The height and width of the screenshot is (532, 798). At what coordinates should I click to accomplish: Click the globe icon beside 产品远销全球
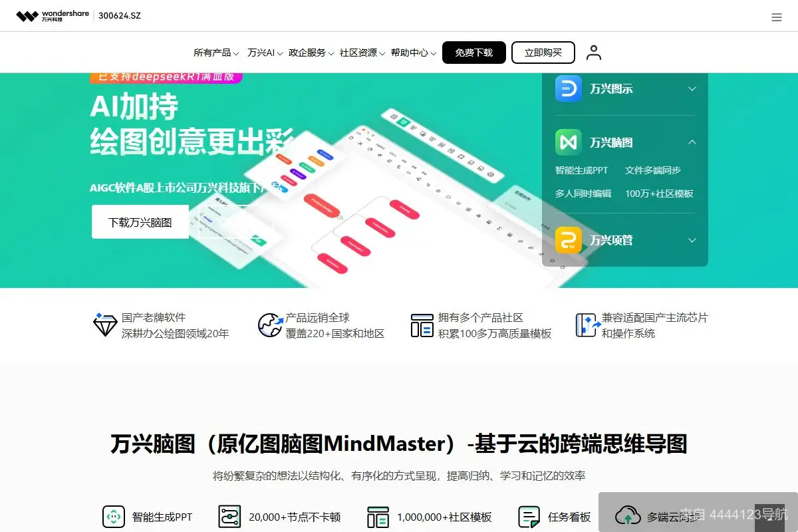click(269, 325)
